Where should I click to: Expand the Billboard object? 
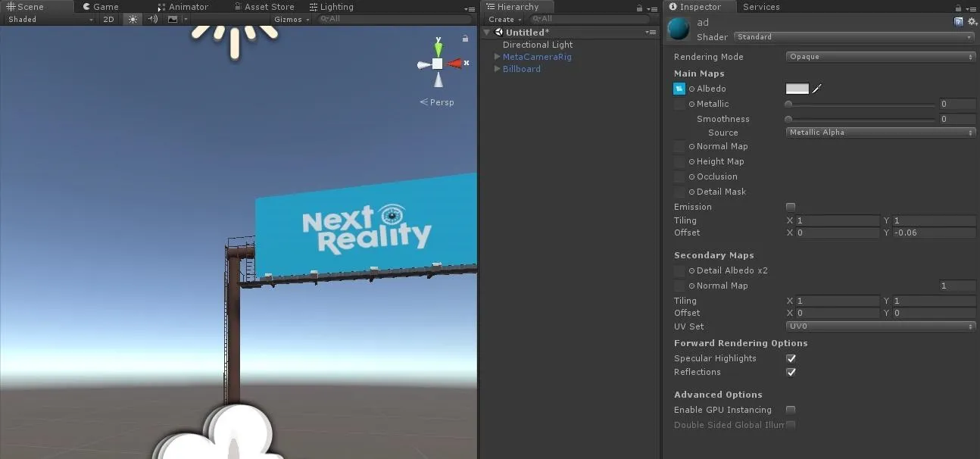497,69
